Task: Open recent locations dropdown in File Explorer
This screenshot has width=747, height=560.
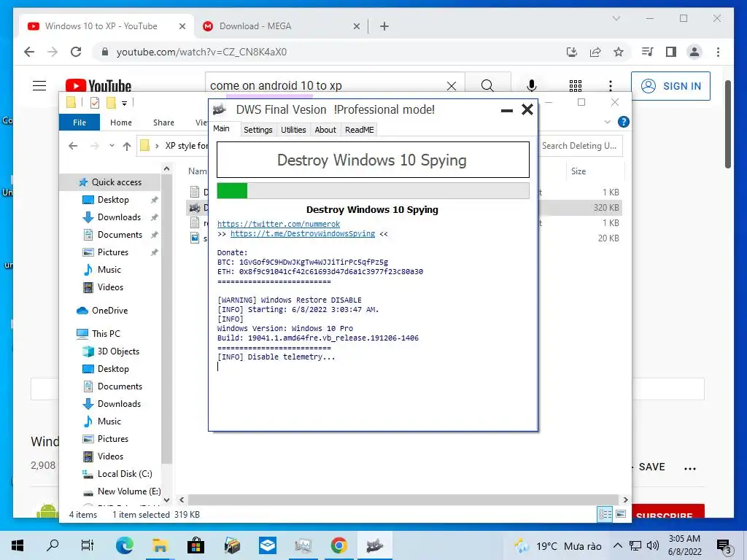Action: pyautogui.click(x=112, y=146)
